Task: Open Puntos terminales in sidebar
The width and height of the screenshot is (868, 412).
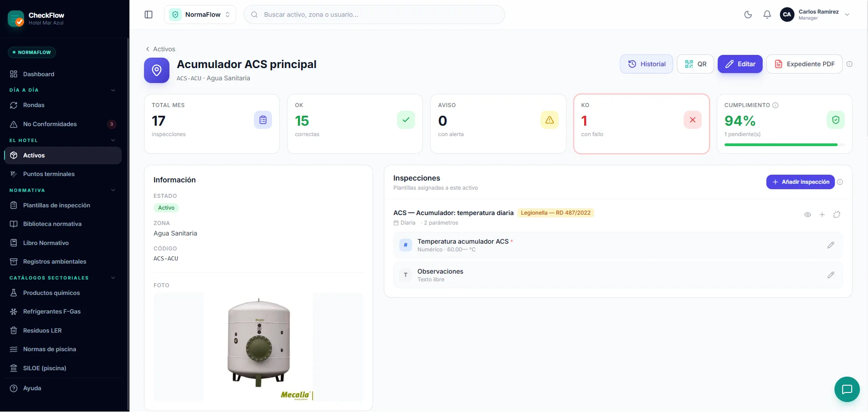Action: point(63,174)
